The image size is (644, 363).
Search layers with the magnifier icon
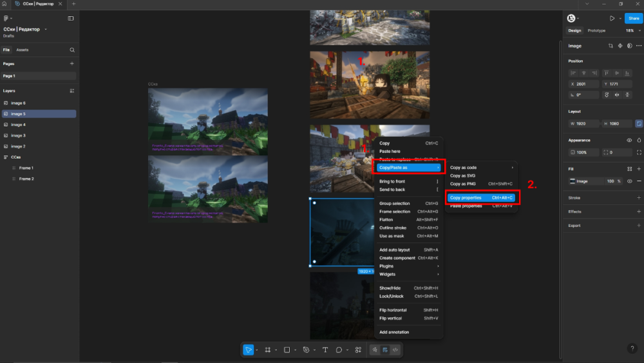(x=72, y=50)
